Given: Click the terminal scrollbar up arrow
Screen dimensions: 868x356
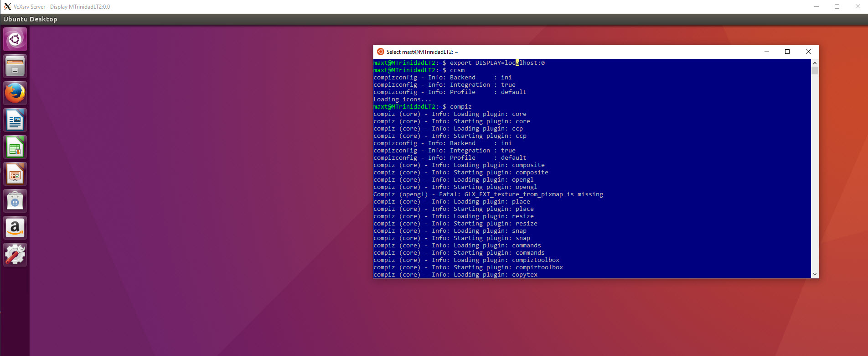Looking at the screenshot, I should coord(815,63).
